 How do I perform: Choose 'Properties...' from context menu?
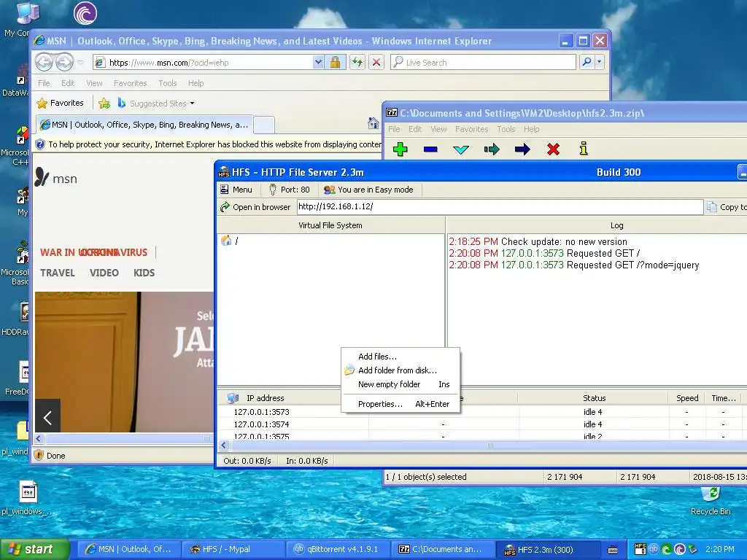click(x=400, y=404)
